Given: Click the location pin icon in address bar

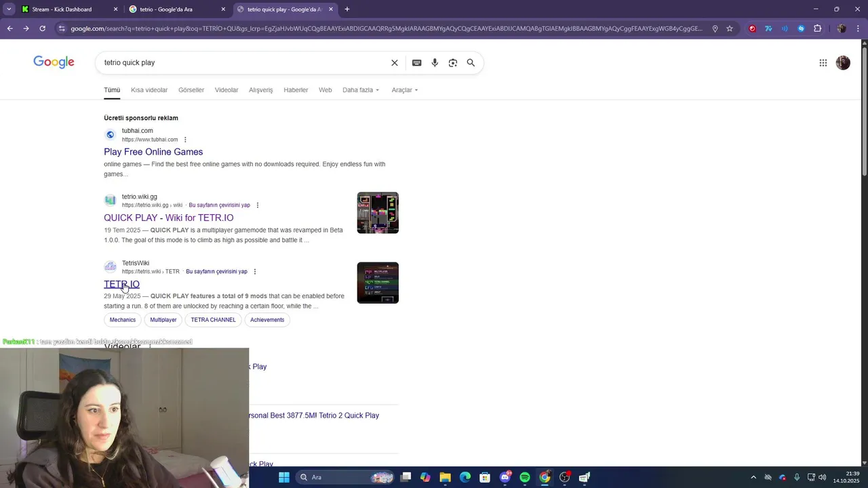Looking at the screenshot, I should coord(715,28).
